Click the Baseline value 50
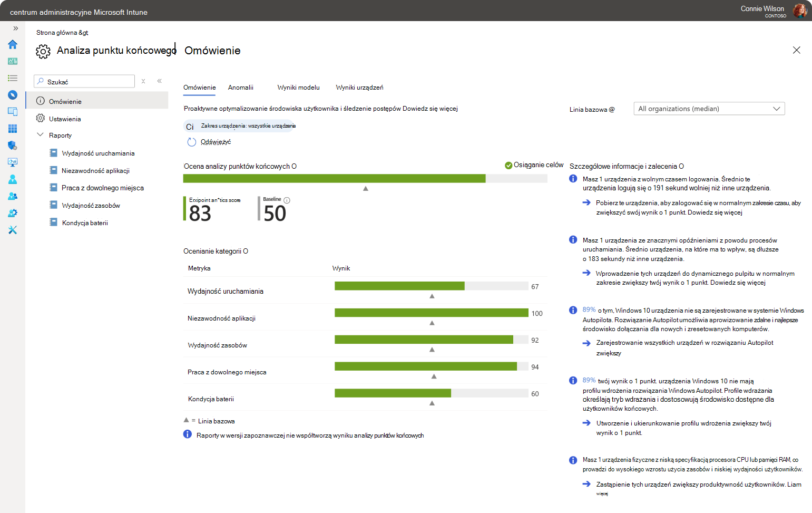 [275, 214]
